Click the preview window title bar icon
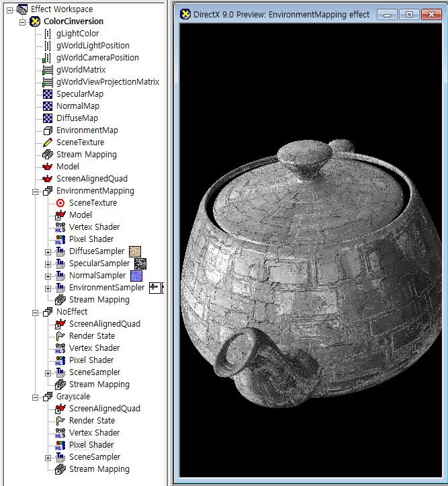 (x=185, y=14)
